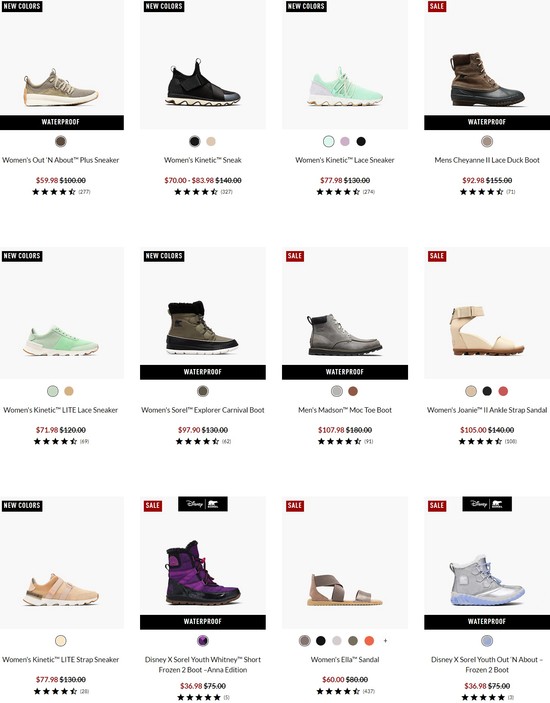Open Women's Kinetic LITE Strap Sneaker link

[x=61, y=660]
